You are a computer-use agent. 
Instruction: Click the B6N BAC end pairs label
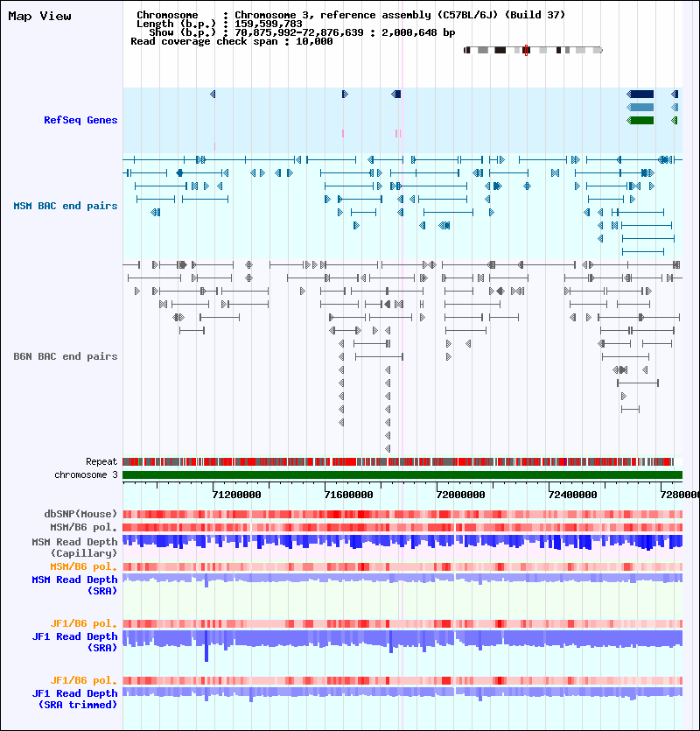[66, 356]
